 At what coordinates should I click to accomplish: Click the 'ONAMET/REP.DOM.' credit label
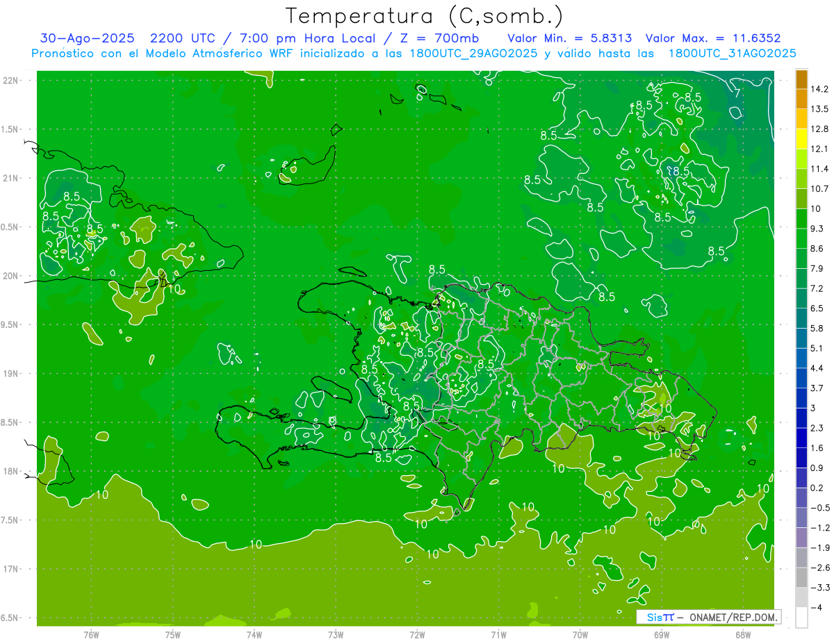pos(733,617)
